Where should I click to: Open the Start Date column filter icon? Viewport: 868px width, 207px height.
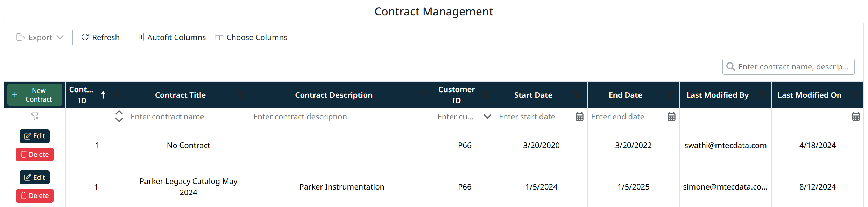click(x=578, y=95)
